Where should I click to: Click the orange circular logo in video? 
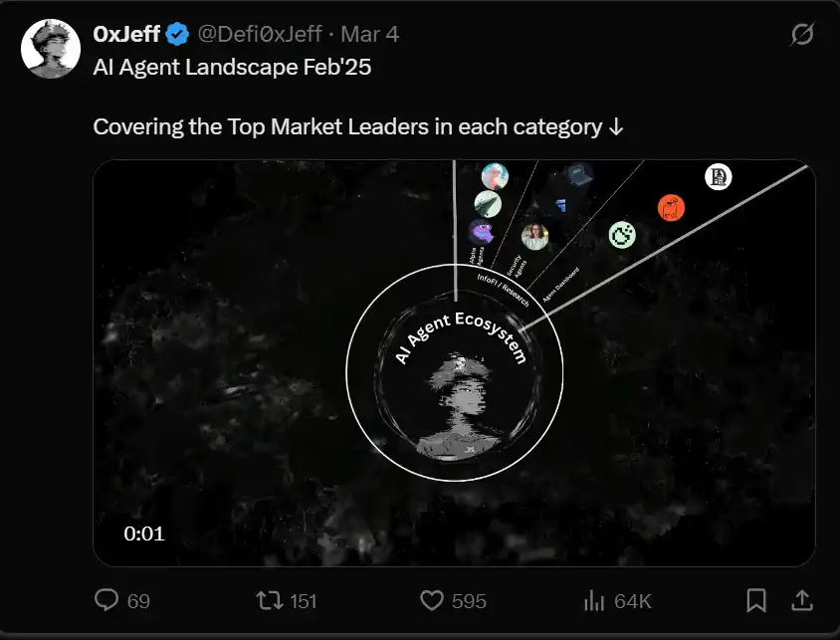671,208
